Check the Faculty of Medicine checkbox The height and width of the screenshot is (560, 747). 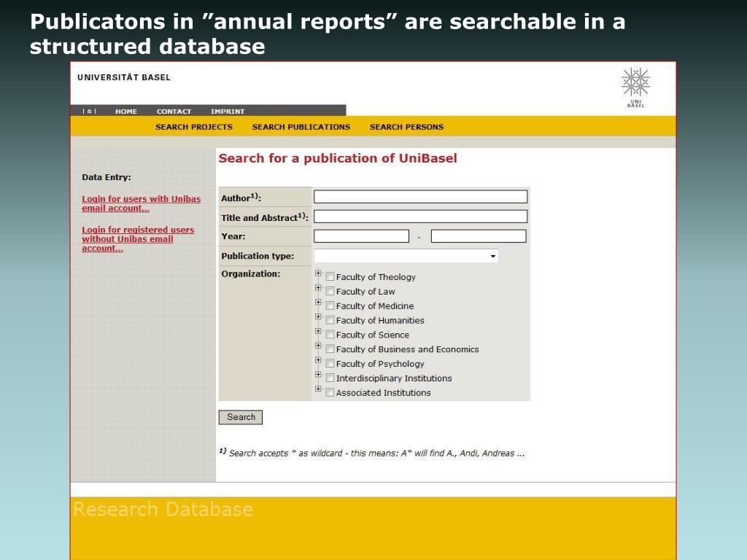(330, 306)
